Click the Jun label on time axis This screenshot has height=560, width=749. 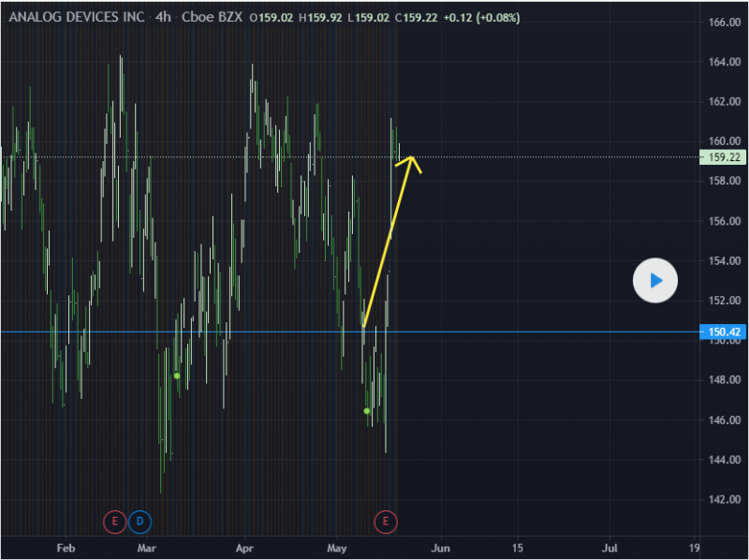pyautogui.click(x=441, y=546)
